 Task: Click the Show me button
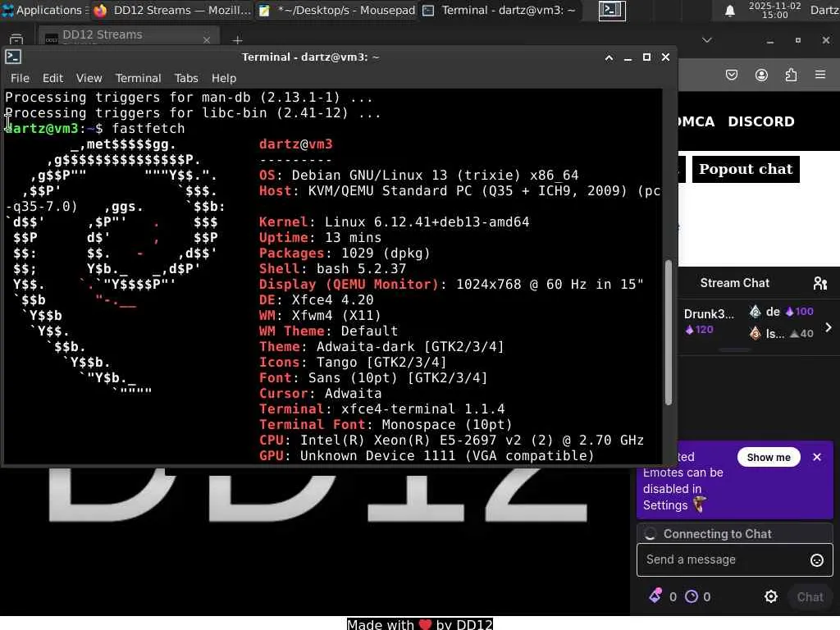[x=768, y=457]
